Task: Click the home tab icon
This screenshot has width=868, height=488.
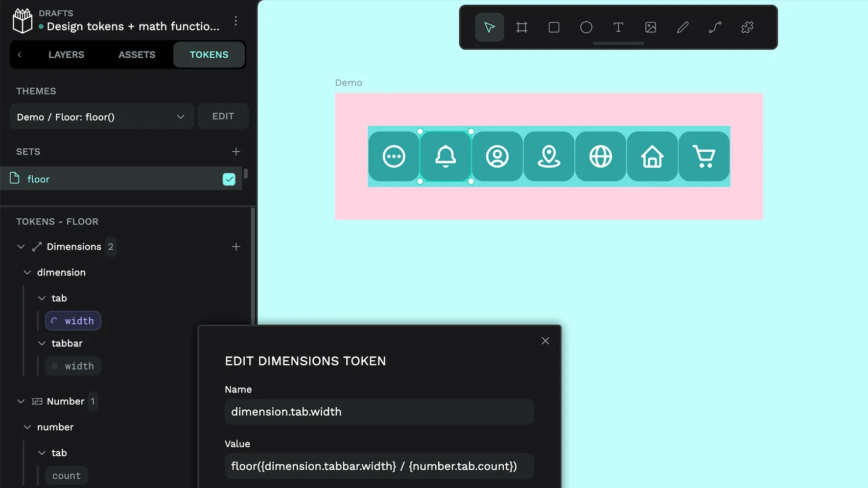Action: [652, 156]
